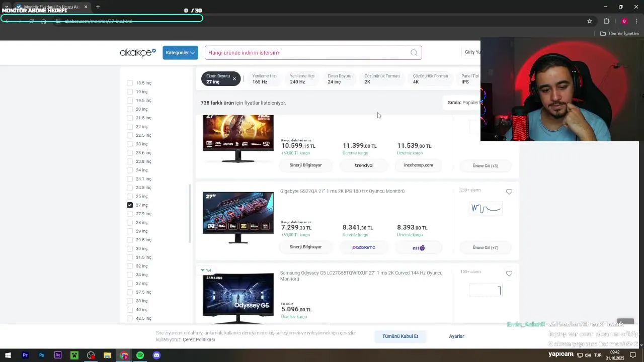Viewport: 644px width, 362px height.
Task: Apply Yenileme Hızı 165 Hz filter
Action: [x=264, y=79]
